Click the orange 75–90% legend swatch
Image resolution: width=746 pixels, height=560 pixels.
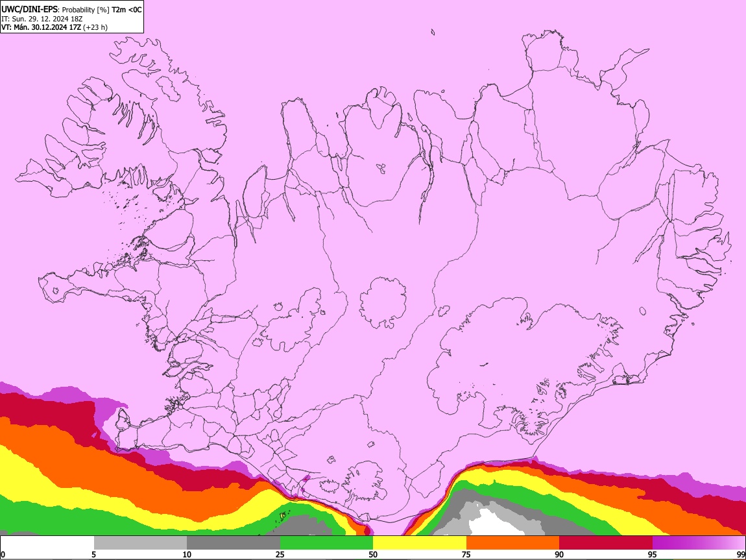(512, 543)
